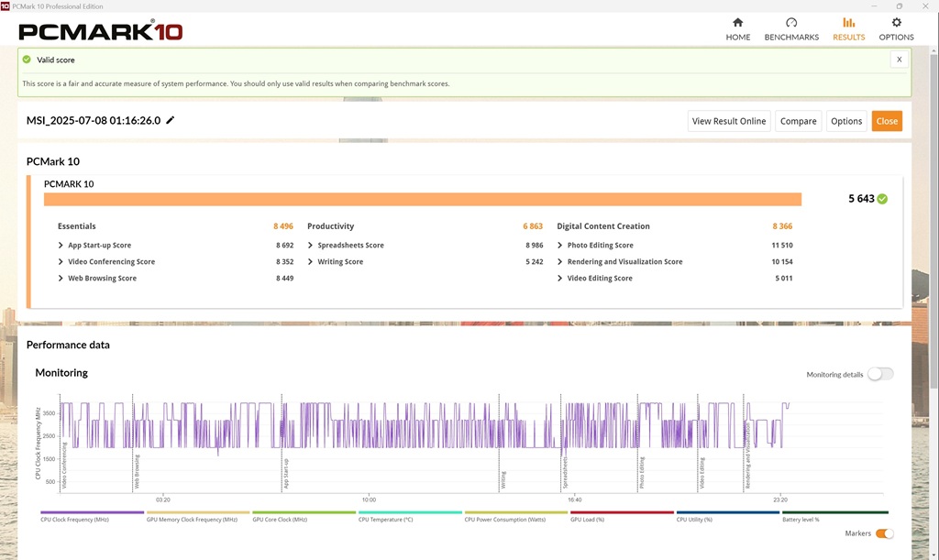
Task: Expand Video Conferencing Score details
Action: click(61, 261)
